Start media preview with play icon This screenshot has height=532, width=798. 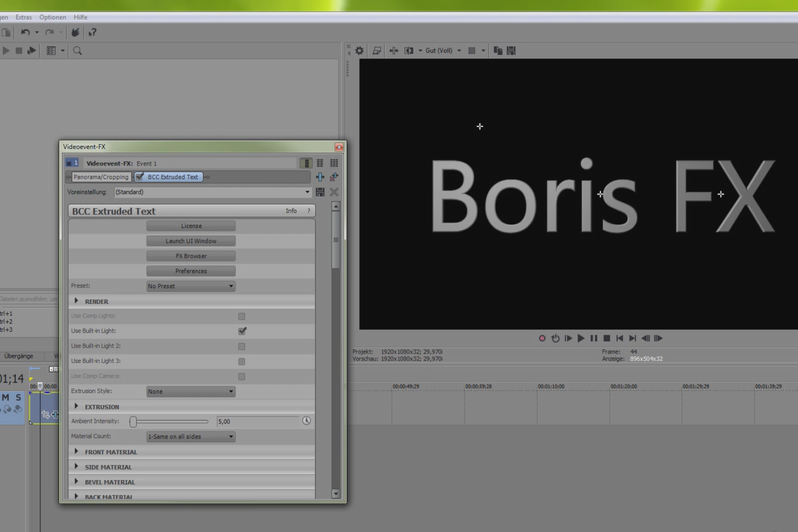(6, 51)
